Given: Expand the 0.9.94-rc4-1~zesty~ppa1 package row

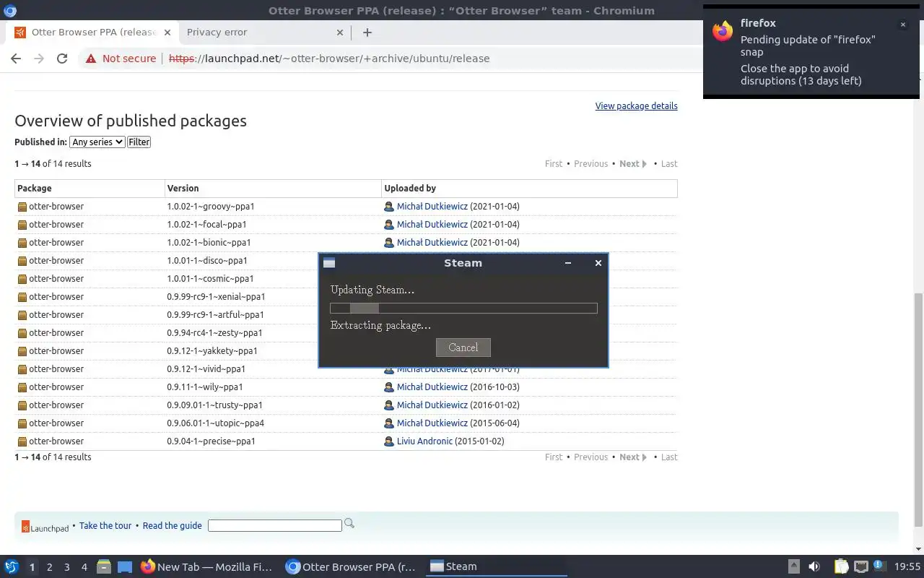Looking at the screenshot, I should [166, 332].
